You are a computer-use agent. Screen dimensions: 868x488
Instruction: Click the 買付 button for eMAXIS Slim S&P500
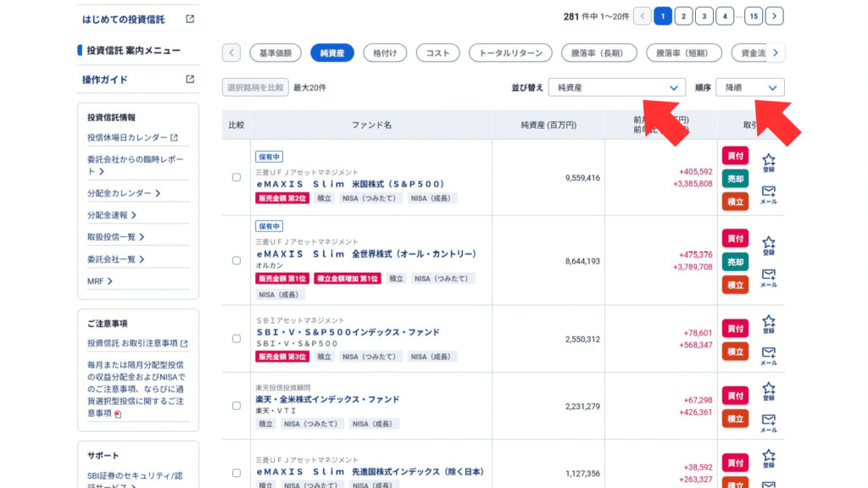point(735,158)
